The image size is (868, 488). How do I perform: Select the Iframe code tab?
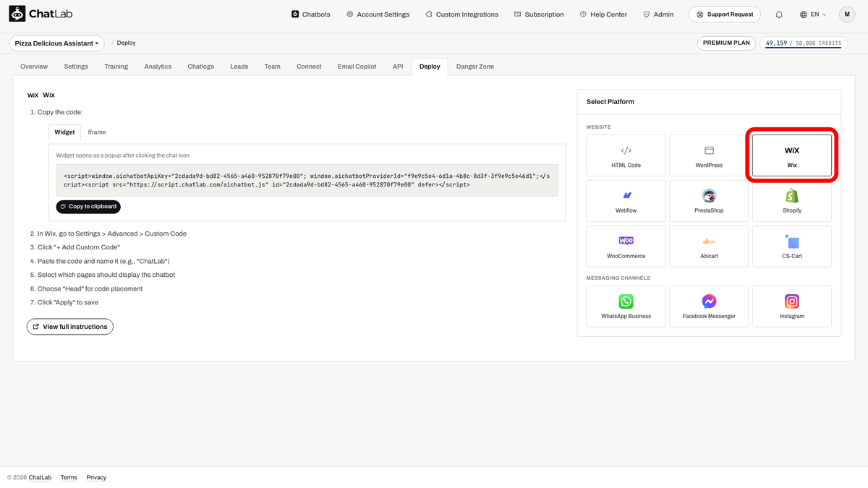pos(97,132)
